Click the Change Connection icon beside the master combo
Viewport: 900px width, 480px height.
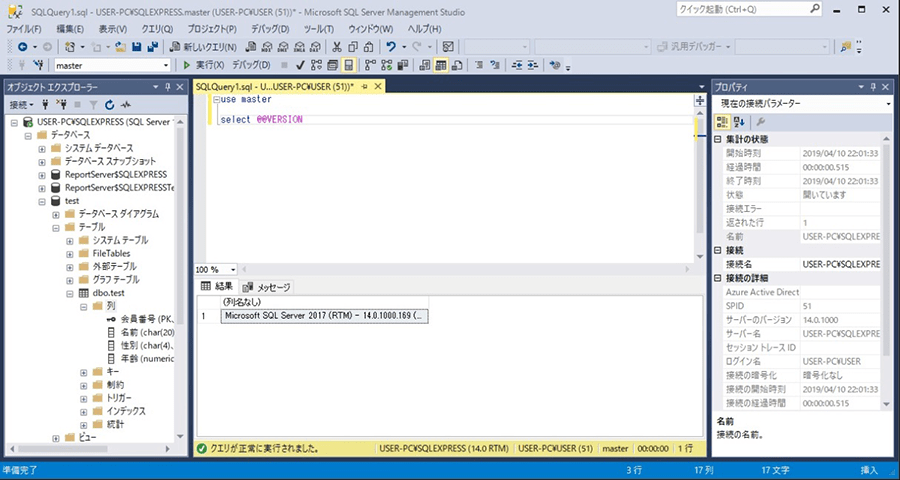pos(38,65)
